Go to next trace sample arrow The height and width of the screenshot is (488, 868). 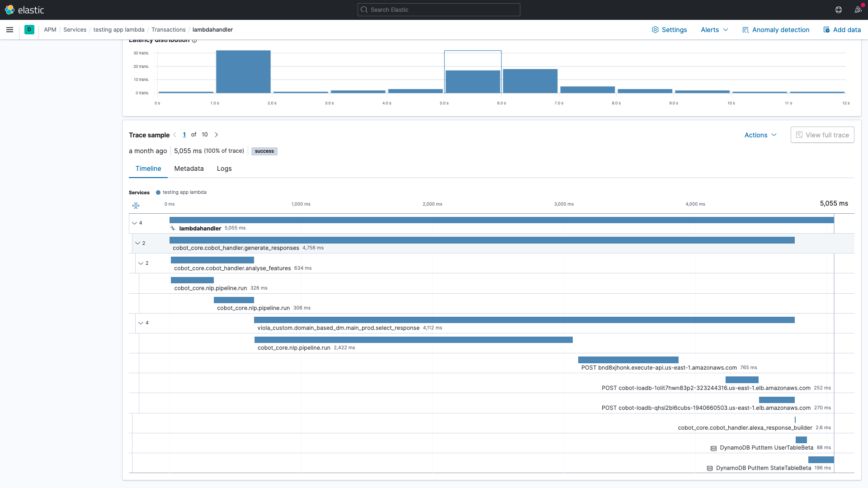click(x=217, y=135)
